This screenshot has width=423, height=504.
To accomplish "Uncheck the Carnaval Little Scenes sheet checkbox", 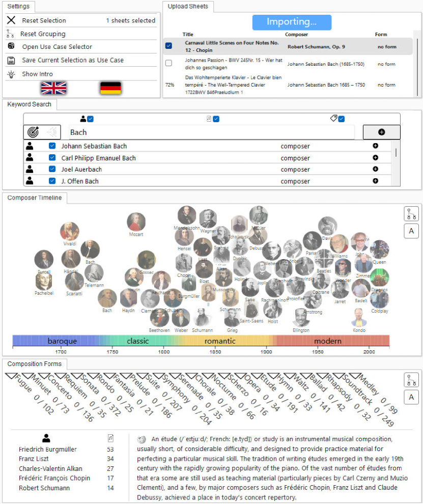I will pos(168,46).
